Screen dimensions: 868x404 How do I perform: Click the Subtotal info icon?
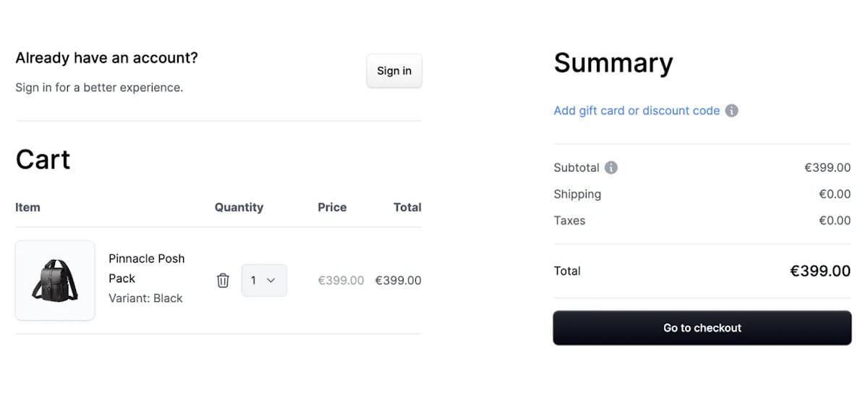(611, 168)
